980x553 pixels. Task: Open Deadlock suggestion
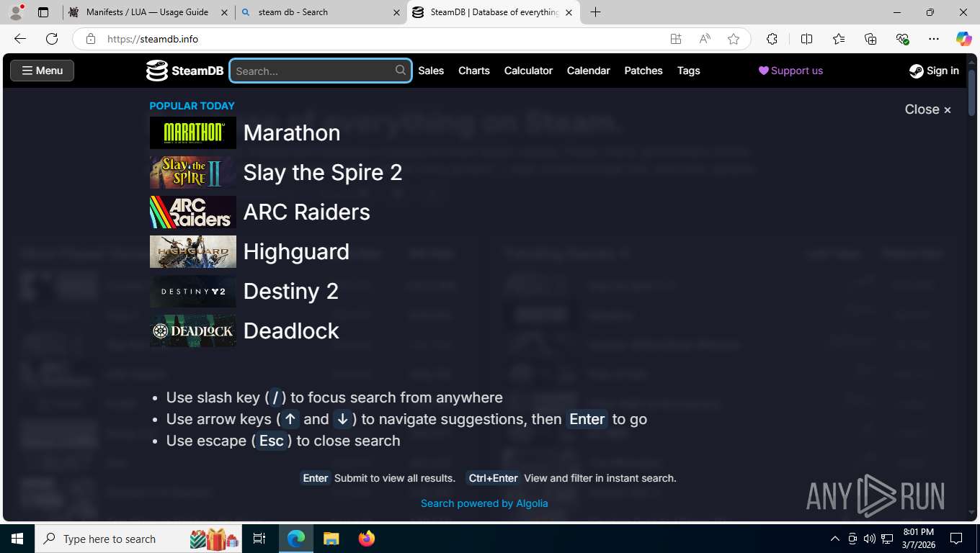point(291,331)
